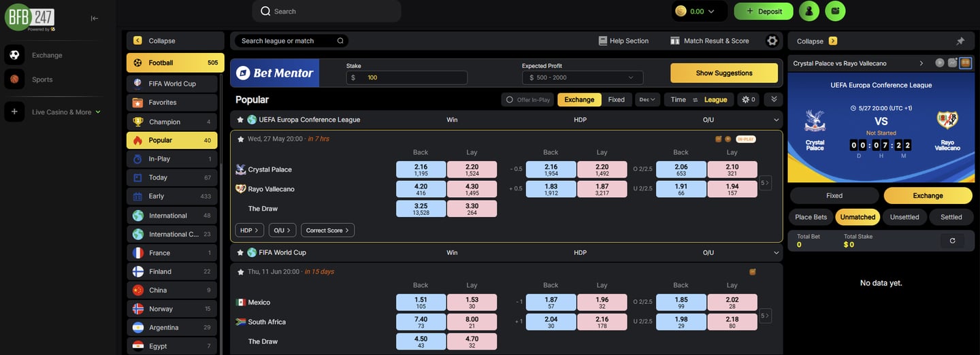This screenshot has width=980, height=355.
Task: Open the Expected Profit 500 - 2000 dropdown
Action: click(583, 78)
